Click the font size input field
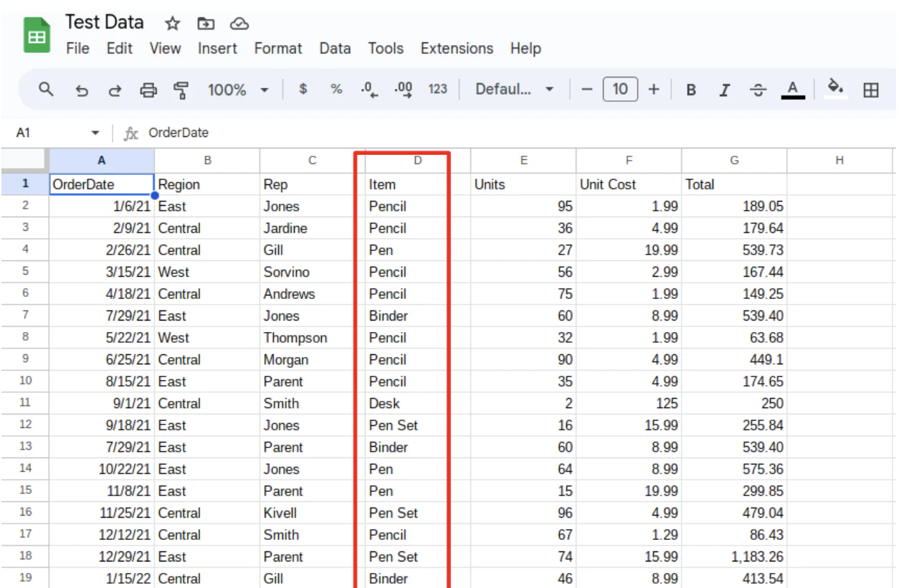 [x=620, y=90]
